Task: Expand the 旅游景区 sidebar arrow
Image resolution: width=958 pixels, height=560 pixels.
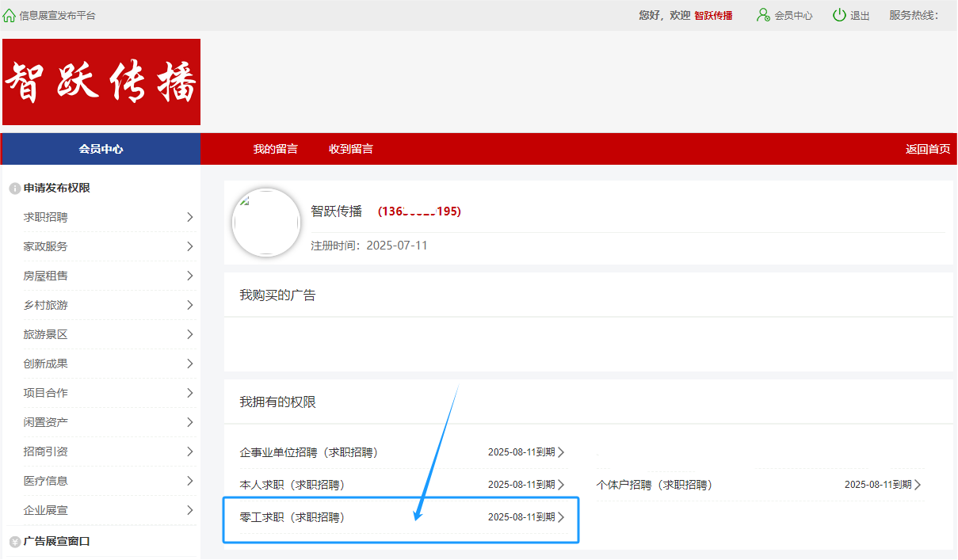Action: (190, 334)
